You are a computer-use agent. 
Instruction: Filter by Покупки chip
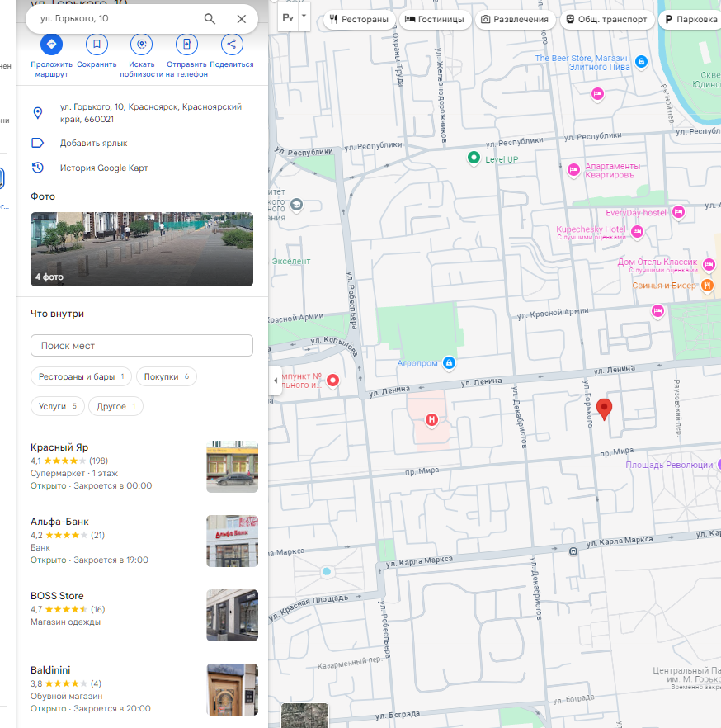pos(166,377)
